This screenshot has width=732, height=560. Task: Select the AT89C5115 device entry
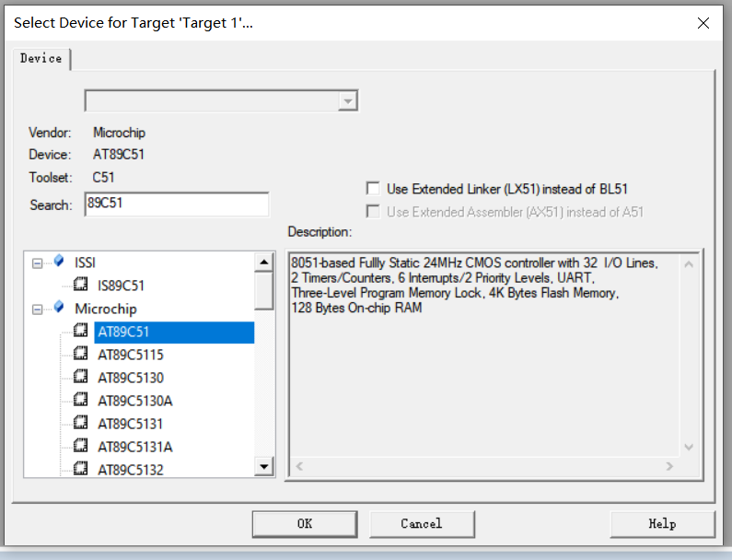pos(131,355)
